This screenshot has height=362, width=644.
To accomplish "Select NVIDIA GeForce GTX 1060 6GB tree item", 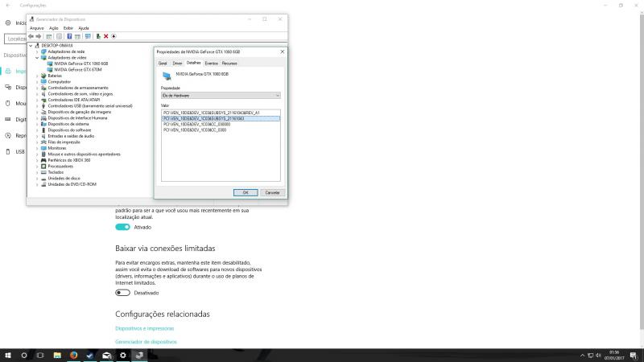I will point(81,64).
